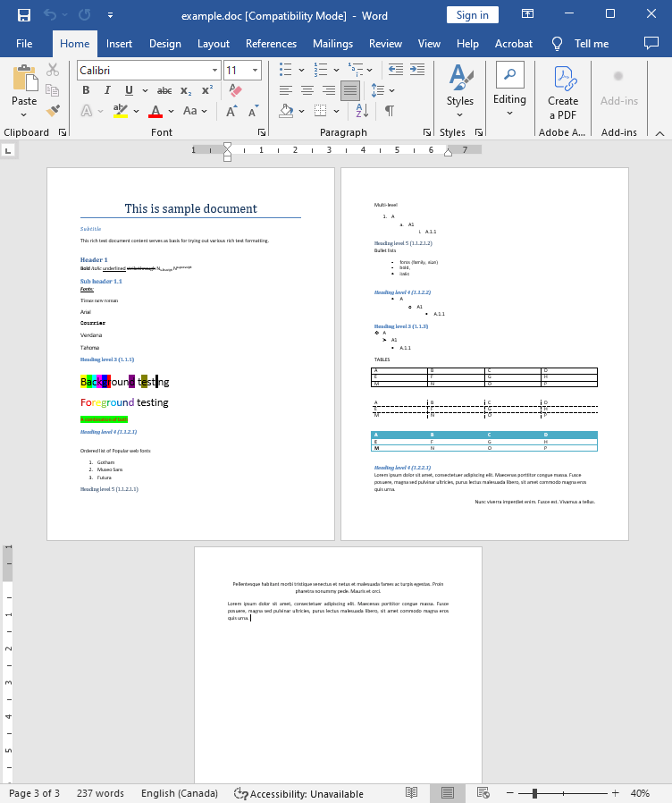Click the Multilevel List icon
Image resolution: width=672 pixels, height=803 pixels.
pyautogui.click(x=355, y=69)
